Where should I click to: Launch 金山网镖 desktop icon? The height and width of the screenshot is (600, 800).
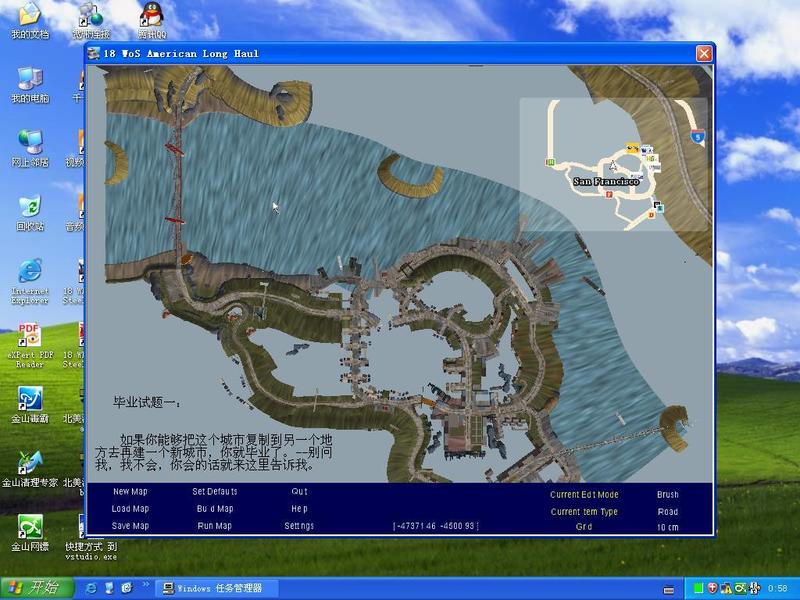coord(30,533)
